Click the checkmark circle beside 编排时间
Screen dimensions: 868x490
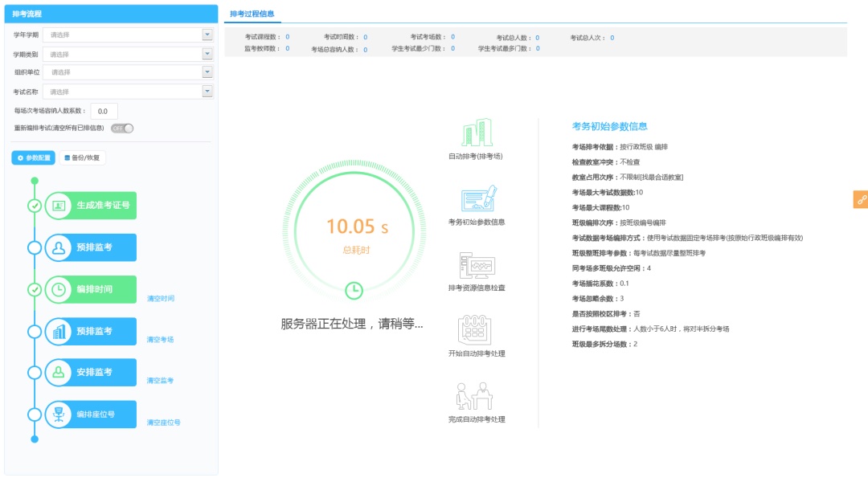click(x=35, y=289)
